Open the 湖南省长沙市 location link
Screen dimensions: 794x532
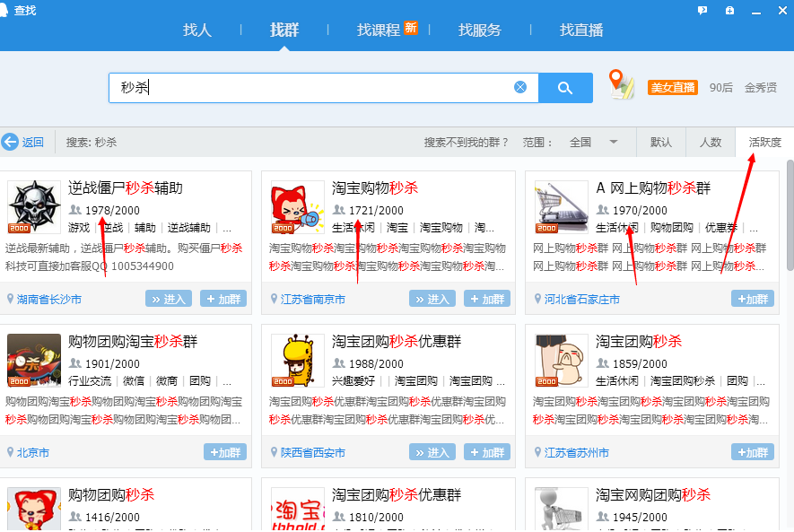click(x=49, y=299)
